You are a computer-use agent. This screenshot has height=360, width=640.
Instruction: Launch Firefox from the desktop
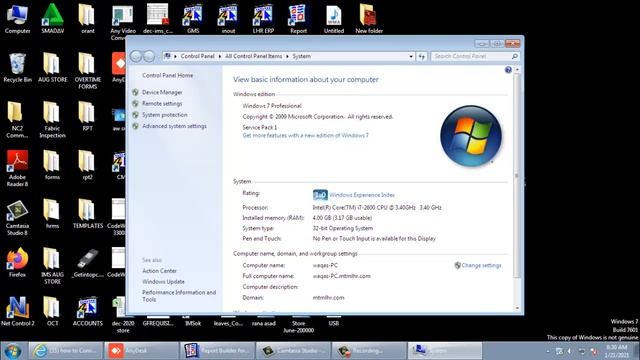pyautogui.click(x=17, y=262)
